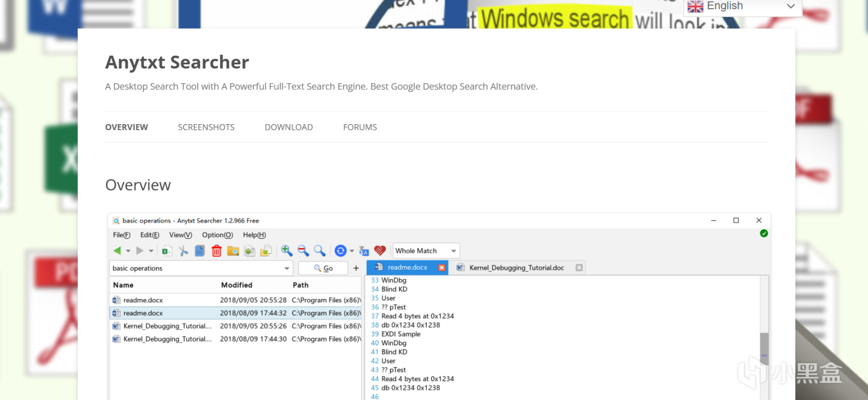The image size is (868, 400).
Task: Click preview line 39 'EXDI Sample'
Action: [x=401, y=334]
